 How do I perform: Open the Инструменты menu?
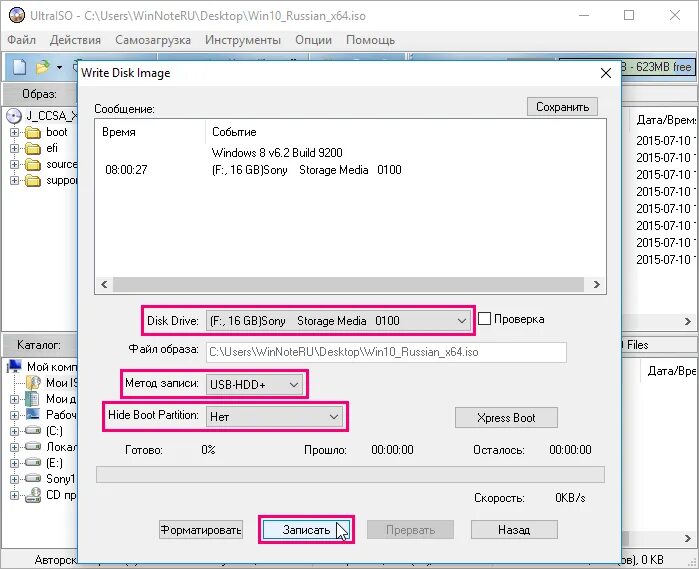(x=243, y=40)
